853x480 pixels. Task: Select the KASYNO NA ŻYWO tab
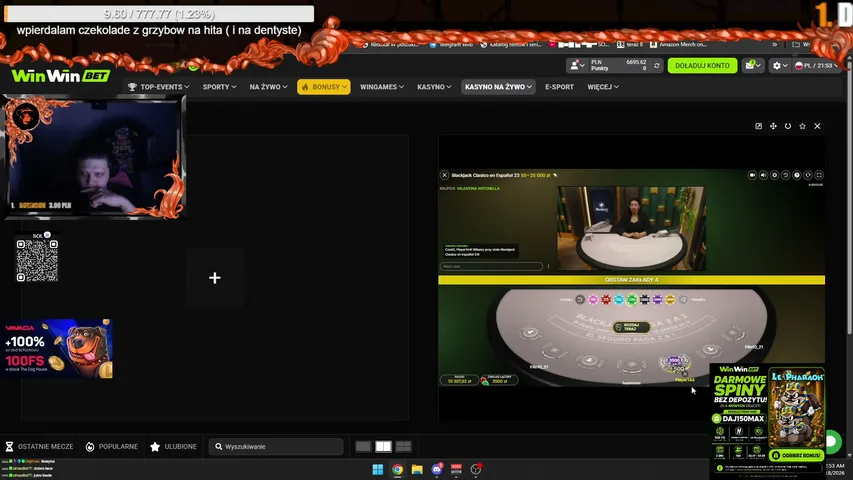point(498,87)
